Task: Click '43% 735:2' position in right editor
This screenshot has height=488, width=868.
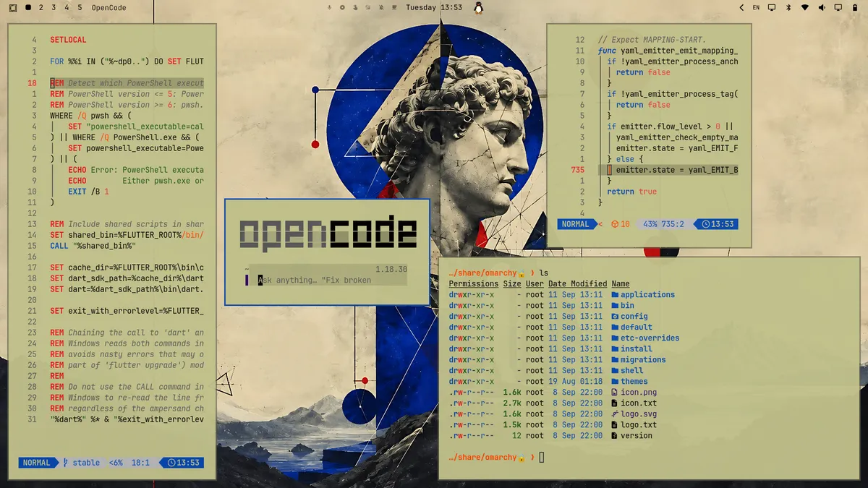Action: coord(663,224)
